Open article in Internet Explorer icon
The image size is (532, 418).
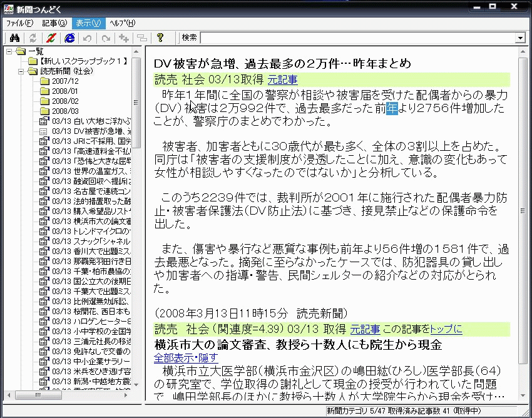(x=69, y=38)
